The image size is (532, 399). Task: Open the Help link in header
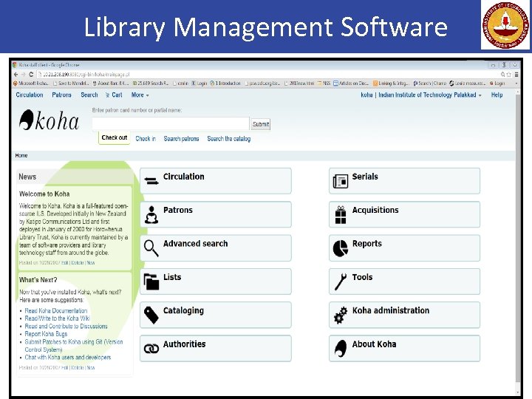pos(497,95)
